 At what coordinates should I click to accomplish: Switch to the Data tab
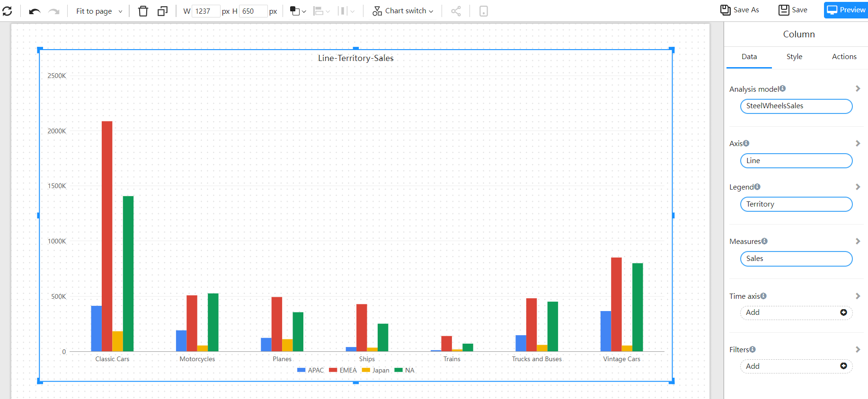pos(749,57)
